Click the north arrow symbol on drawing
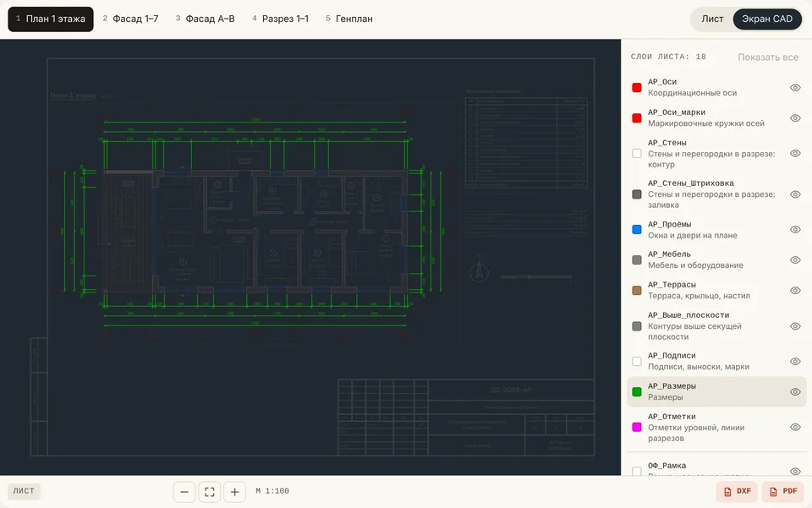The height and width of the screenshot is (508, 812). (x=479, y=269)
